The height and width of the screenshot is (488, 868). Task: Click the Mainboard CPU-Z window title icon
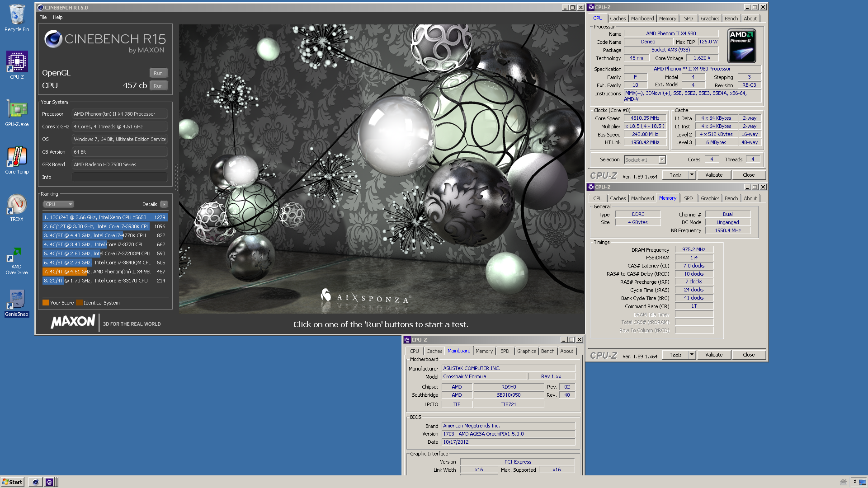pos(407,340)
